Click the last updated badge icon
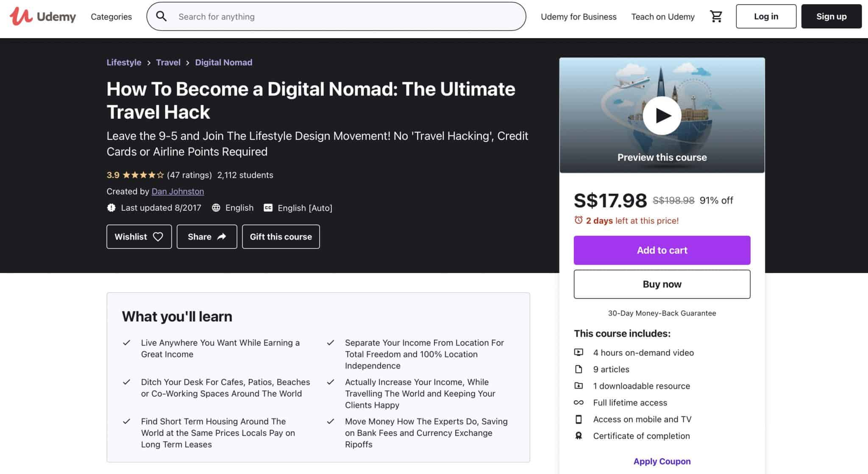Screen dimensions: 868x474 [111, 208]
